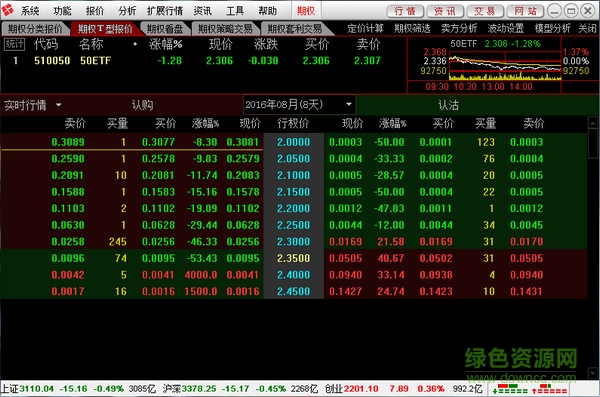Open the 2016年08月(8天) expiry dropdown
The height and width of the screenshot is (397, 600).
click(x=299, y=105)
